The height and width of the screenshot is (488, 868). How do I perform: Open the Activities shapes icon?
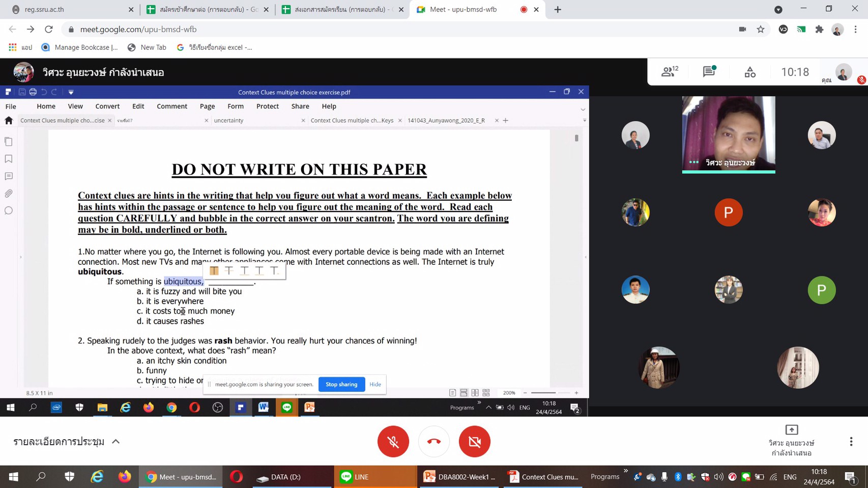click(749, 72)
